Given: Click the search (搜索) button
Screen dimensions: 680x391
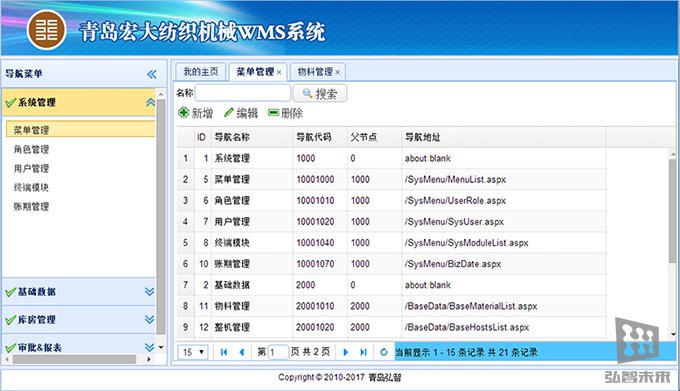Looking at the screenshot, I should tap(320, 93).
